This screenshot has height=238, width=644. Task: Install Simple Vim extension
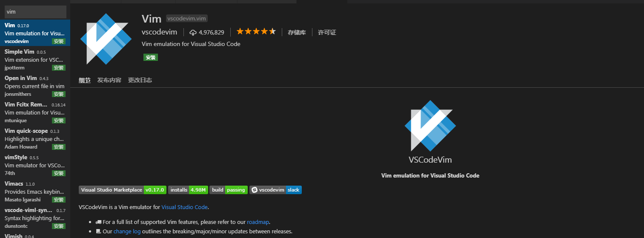[59, 68]
